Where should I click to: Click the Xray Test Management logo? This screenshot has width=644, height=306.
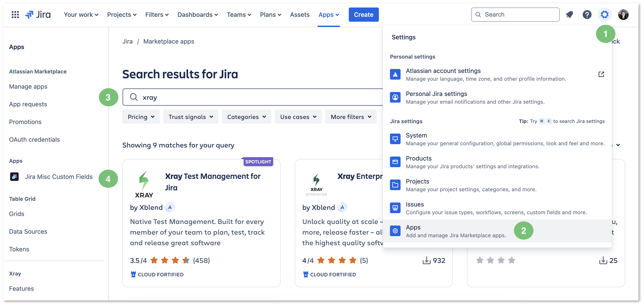(144, 185)
